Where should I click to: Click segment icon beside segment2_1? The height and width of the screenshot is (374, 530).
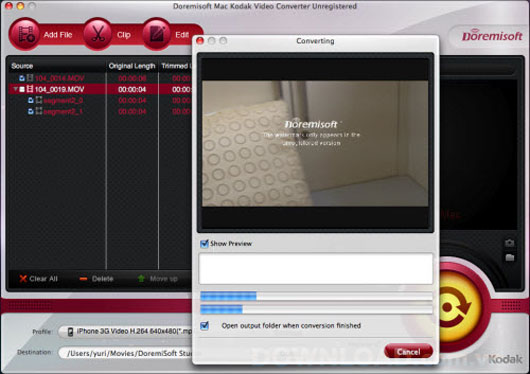pyautogui.click(x=39, y=111)
